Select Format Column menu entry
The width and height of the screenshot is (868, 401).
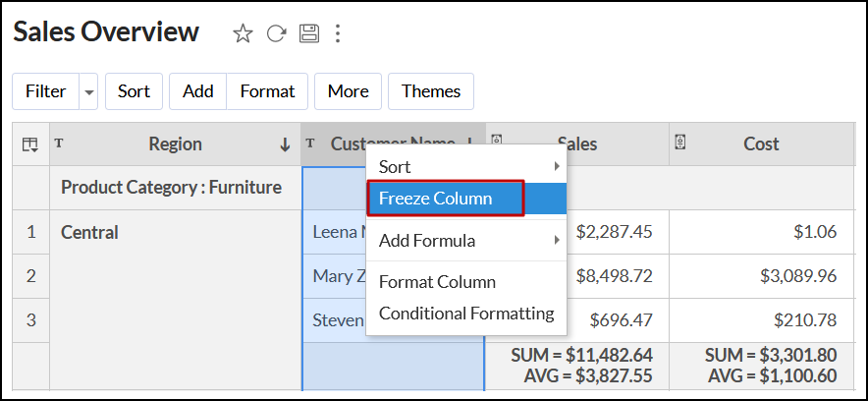(x=437, y=282)
